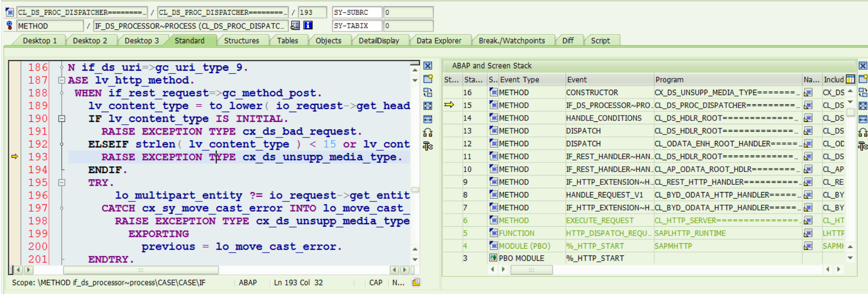
Task: Click stack table scroll-down arrow at bottom
Action: (x=850, y=258)
